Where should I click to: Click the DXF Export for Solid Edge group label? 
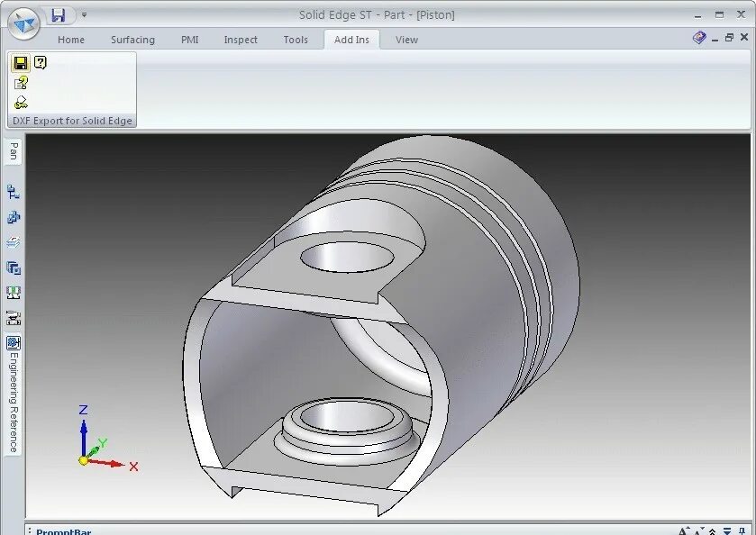click(x=71, y=120)
